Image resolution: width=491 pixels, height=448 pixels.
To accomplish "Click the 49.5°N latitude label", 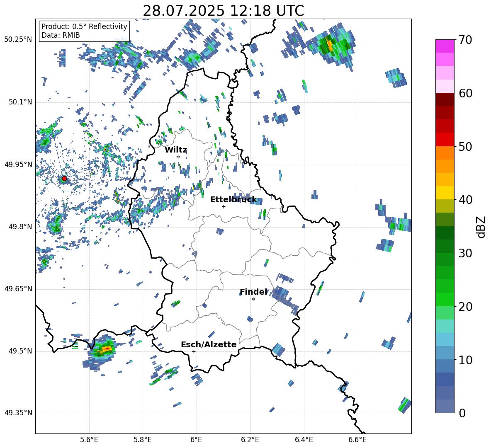I will point(20,351).
